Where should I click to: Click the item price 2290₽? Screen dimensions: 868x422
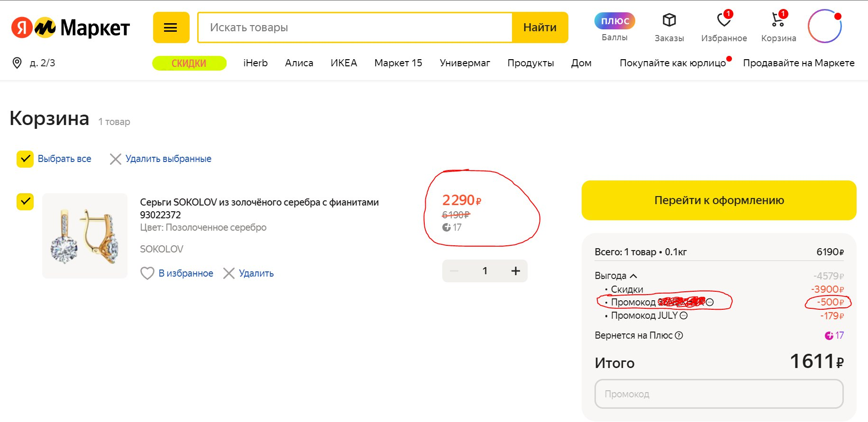coord(462,200)
